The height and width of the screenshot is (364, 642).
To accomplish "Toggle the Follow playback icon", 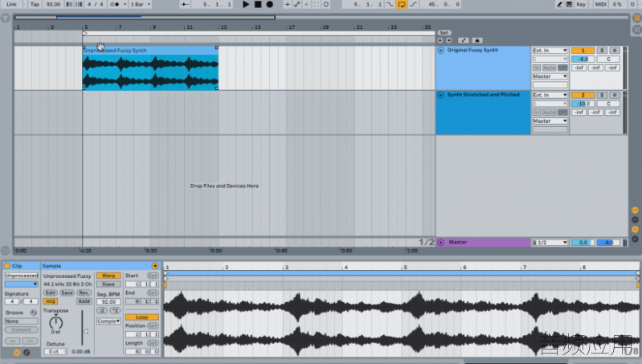I will point(185,5).
